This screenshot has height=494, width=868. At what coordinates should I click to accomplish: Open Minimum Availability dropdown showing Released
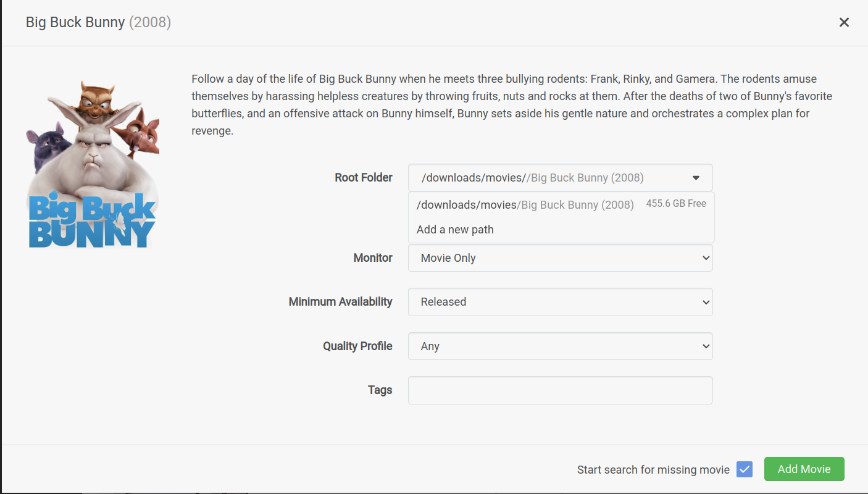[x=561, y=302]
